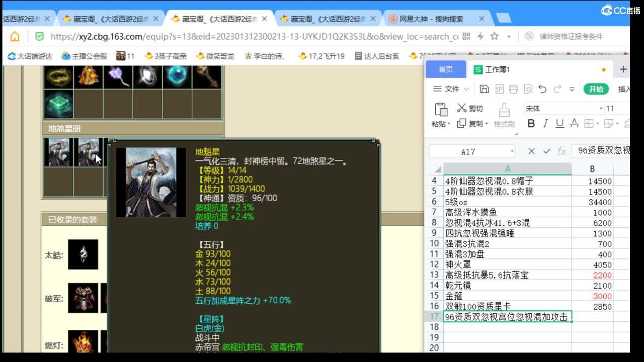Click the browser home icon
644x362 pixels.
[15, 37]
